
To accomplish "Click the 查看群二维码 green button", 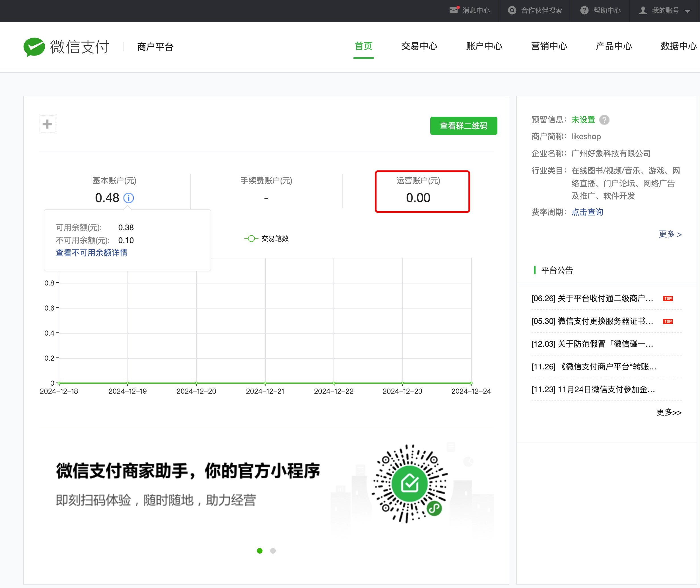I will 464,126.
